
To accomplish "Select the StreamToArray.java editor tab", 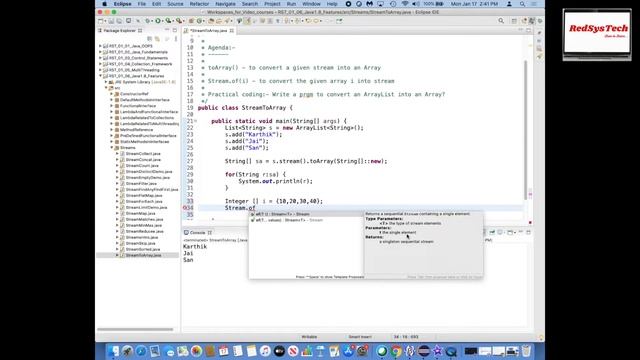I will [209, 31].
